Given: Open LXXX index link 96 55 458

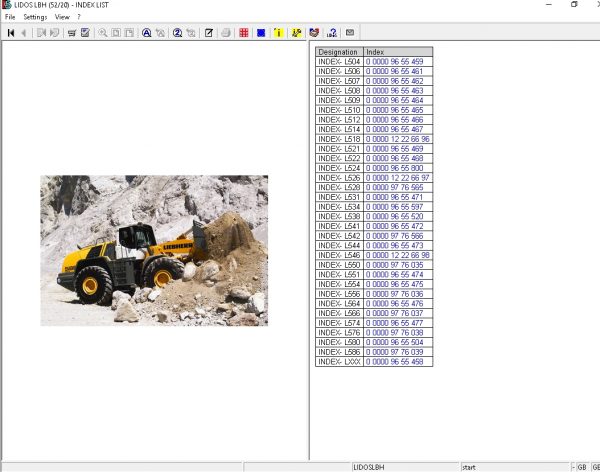Looking at the screenshot, I should click(394, 362).
